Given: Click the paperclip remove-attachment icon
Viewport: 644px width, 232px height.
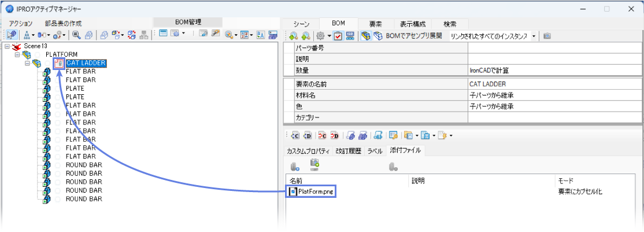Looking at the screenshot, I should coord(393,167).
